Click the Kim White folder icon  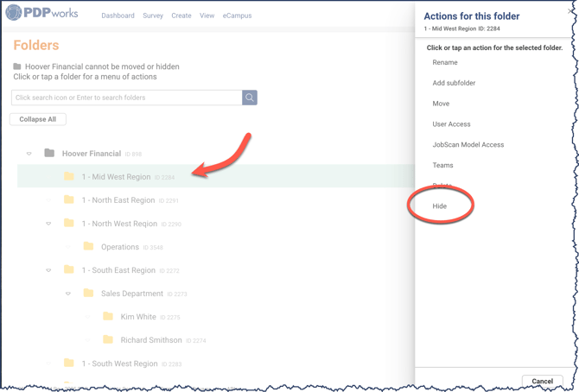click(x=108, y=316)
